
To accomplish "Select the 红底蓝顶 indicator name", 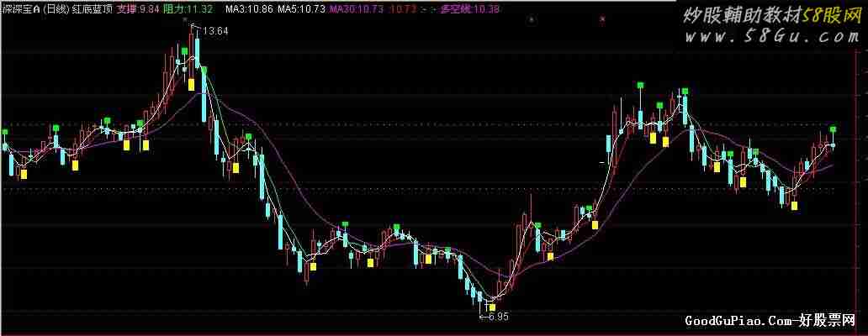I will pyautogui.click(x=93, y=10).
